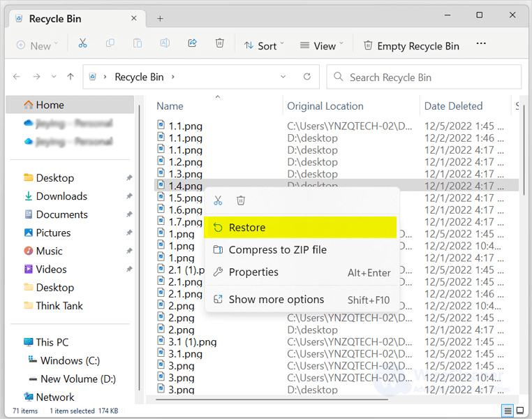Click the Windows (C:) drive icon
Viewport: 532px width, 419px height.
tap(33, 360)
